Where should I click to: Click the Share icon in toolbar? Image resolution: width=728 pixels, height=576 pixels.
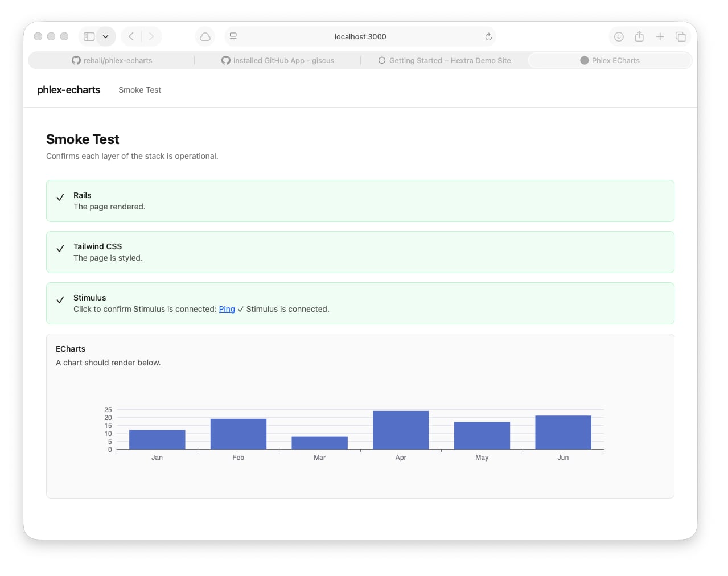point(639,36)
